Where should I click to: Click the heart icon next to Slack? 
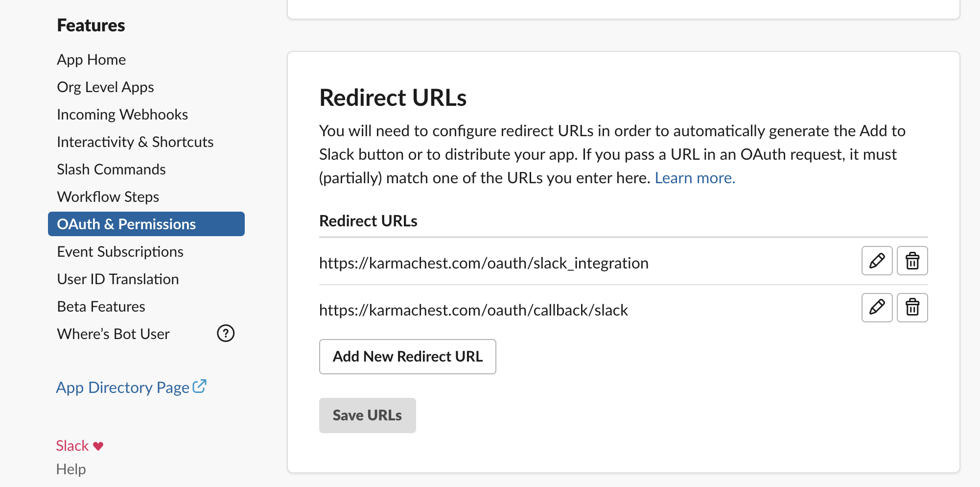98,446
